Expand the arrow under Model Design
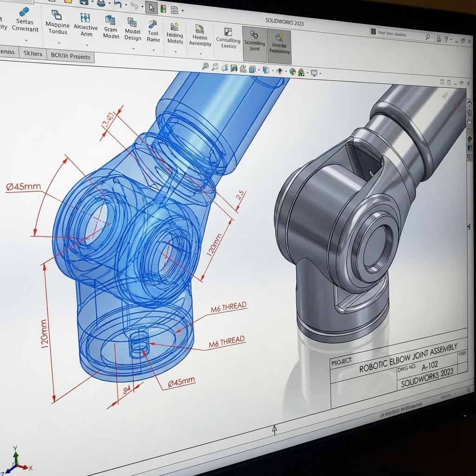This screenshot has height=476, width=476. tap(133, 49)
